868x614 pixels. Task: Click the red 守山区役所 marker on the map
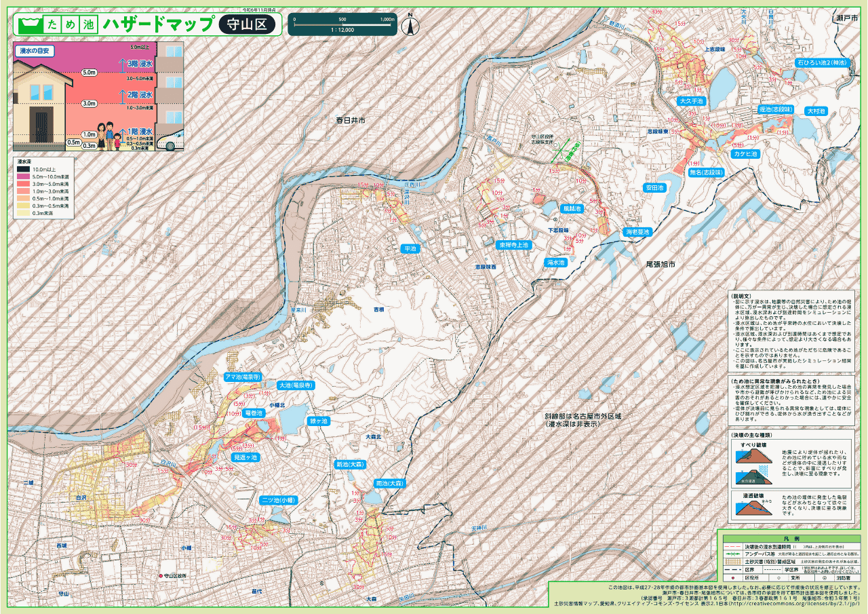(x=160, y=576)
